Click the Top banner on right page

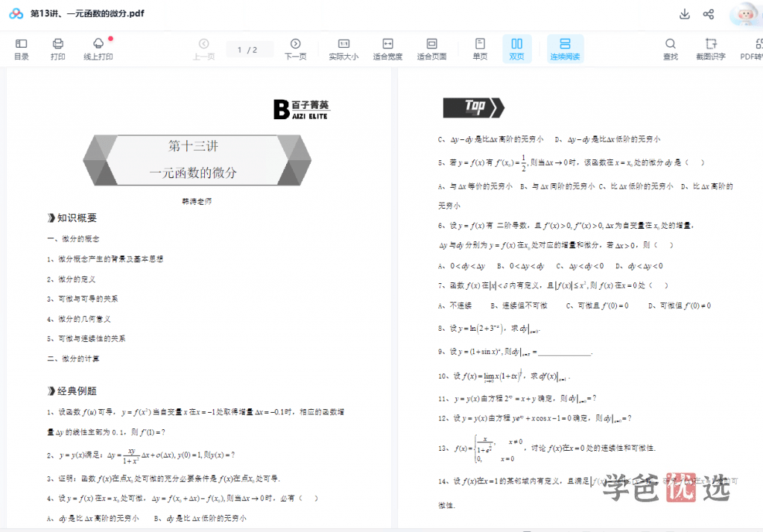473,107
